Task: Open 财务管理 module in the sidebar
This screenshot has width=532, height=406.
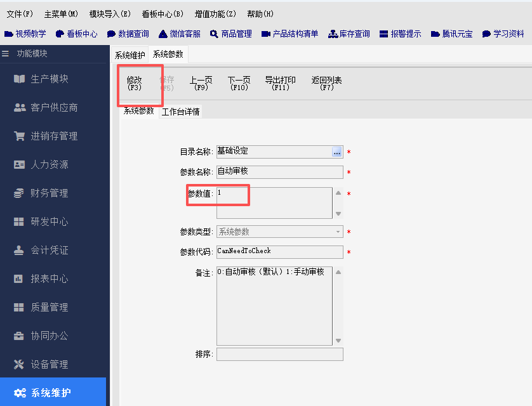Action: (49, 193)
